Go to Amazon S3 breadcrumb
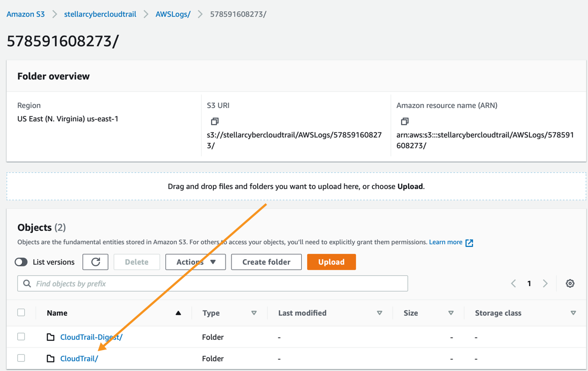This screenshot has width=588, height=371. click(x=25, y=14)
